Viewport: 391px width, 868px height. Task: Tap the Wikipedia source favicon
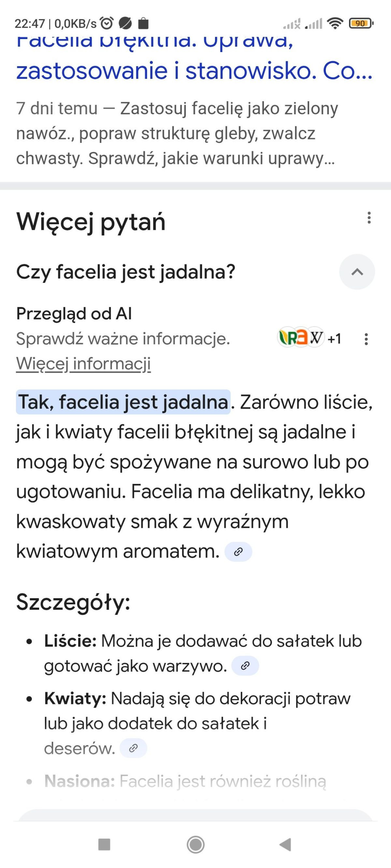pos(316,337)
